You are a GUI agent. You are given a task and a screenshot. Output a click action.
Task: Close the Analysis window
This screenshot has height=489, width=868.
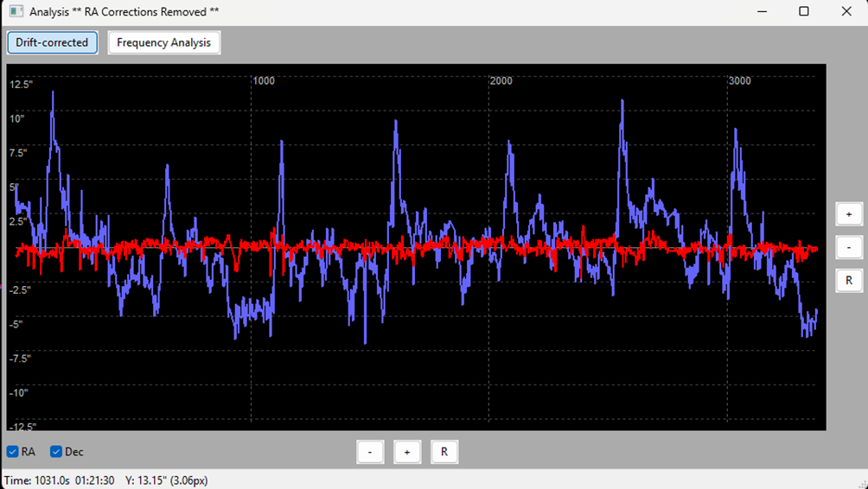(846, 11)
